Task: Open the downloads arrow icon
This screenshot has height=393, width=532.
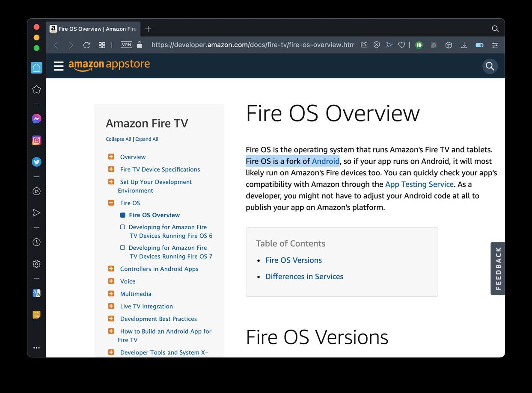Action: click(464, 45)
